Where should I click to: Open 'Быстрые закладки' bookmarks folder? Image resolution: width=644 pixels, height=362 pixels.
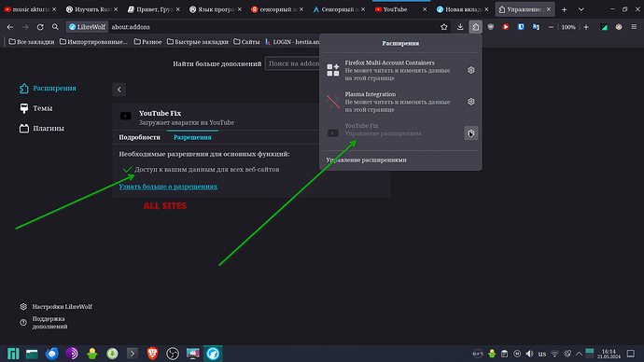[198, 42]
